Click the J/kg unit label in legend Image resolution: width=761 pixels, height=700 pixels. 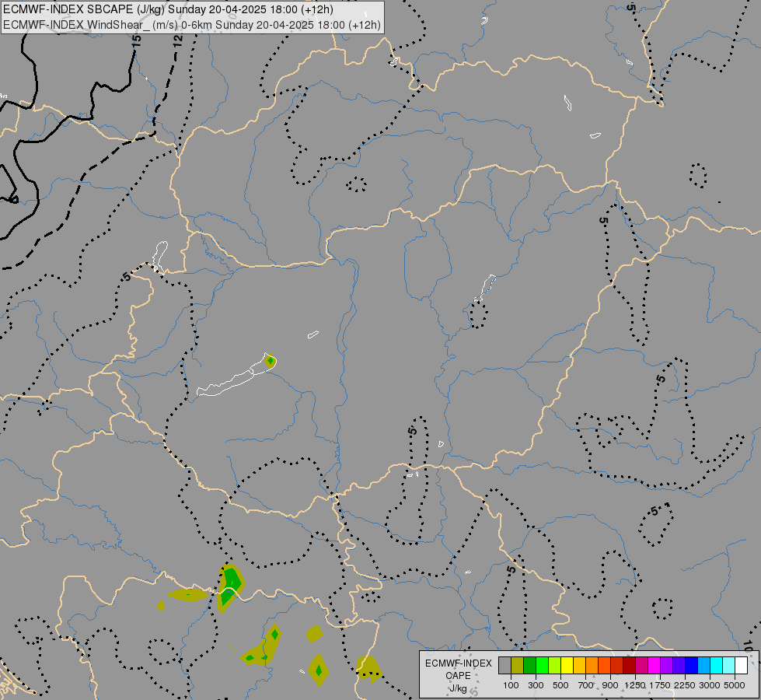click(x=458, y=688)
